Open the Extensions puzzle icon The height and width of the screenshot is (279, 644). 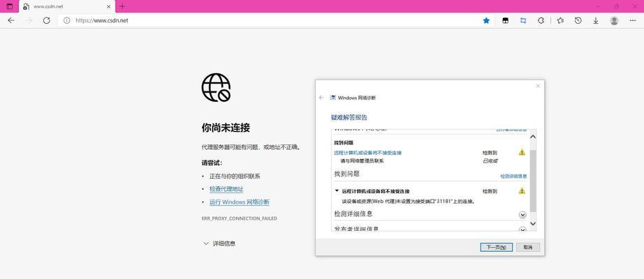541,20
